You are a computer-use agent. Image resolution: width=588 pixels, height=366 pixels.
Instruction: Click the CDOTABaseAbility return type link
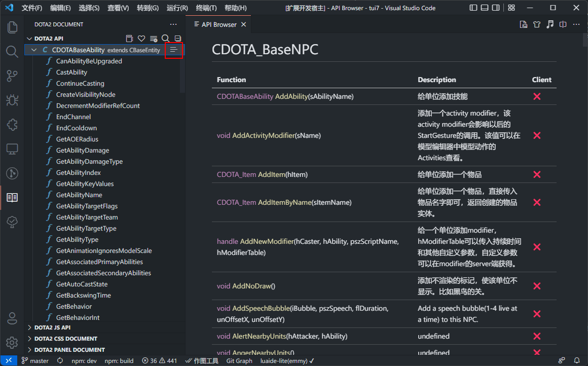tap(245, 96)
